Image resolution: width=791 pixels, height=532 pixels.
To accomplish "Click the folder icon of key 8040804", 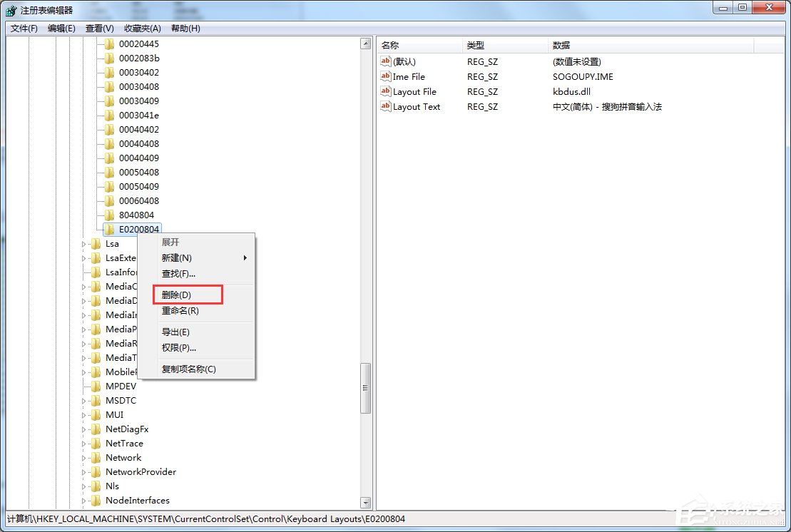I will pyautogui.click(x=108, y=215).
